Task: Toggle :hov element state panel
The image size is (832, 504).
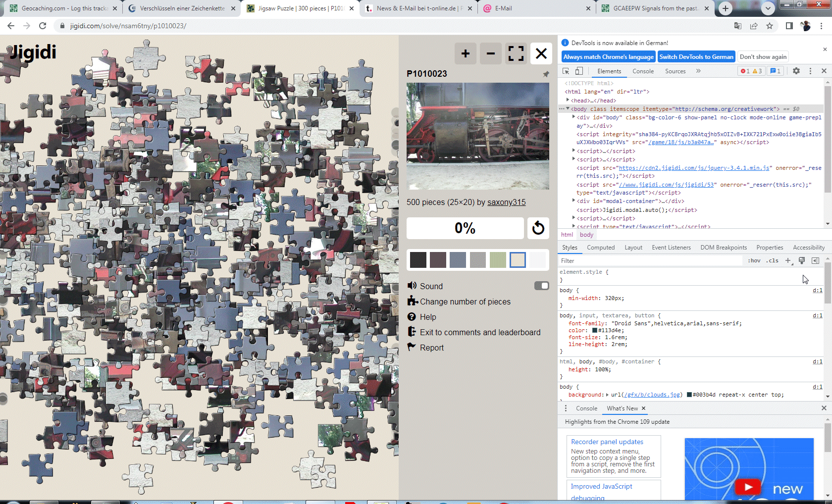Action: (x=754, y=260)
